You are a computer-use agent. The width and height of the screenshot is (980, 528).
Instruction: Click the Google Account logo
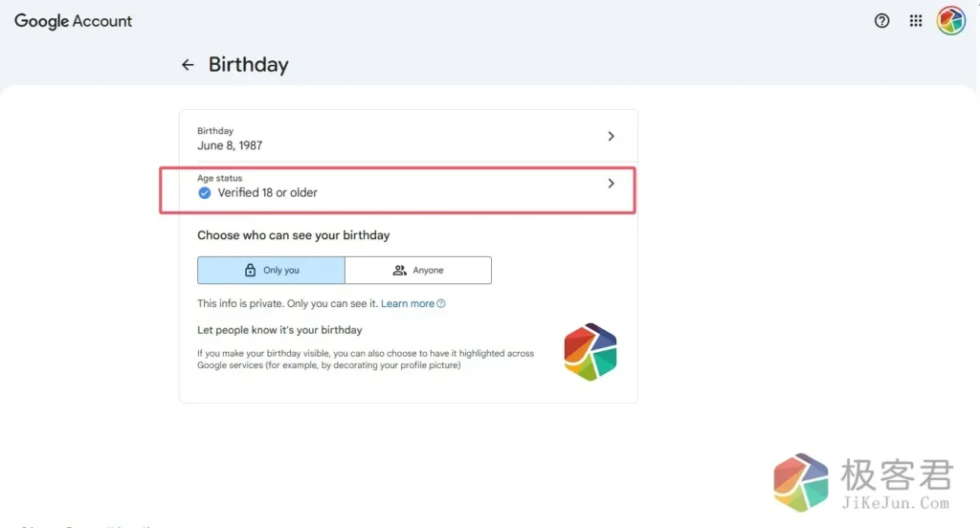click(x=74, y=21)
